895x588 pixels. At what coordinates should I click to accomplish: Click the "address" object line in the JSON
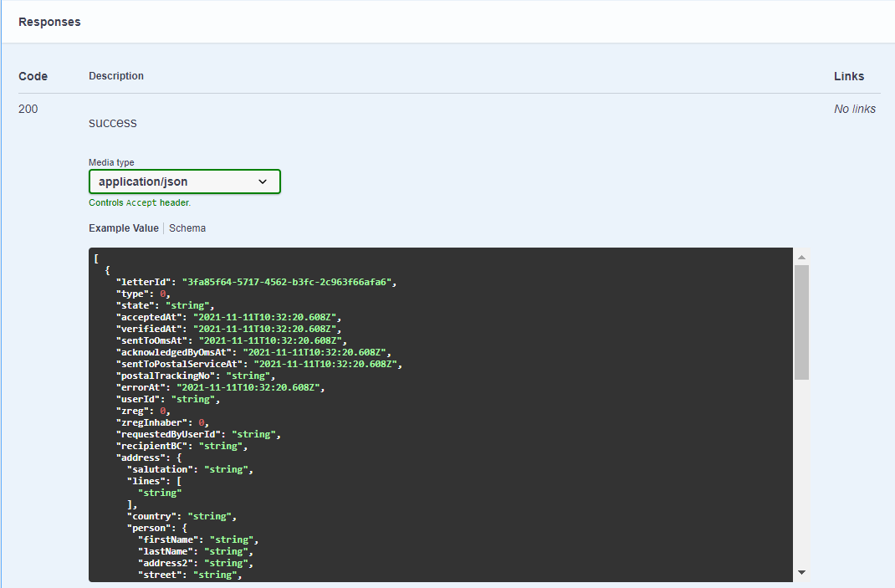pyautogui.click(x=149, y=458)
